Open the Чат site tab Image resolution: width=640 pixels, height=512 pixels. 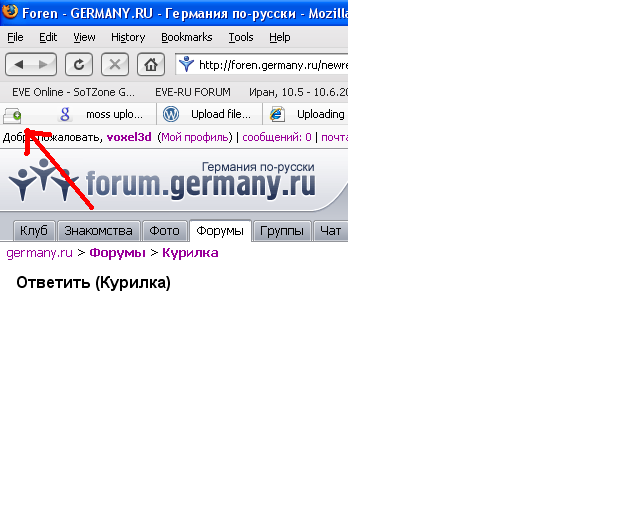[x=330, y=231]
